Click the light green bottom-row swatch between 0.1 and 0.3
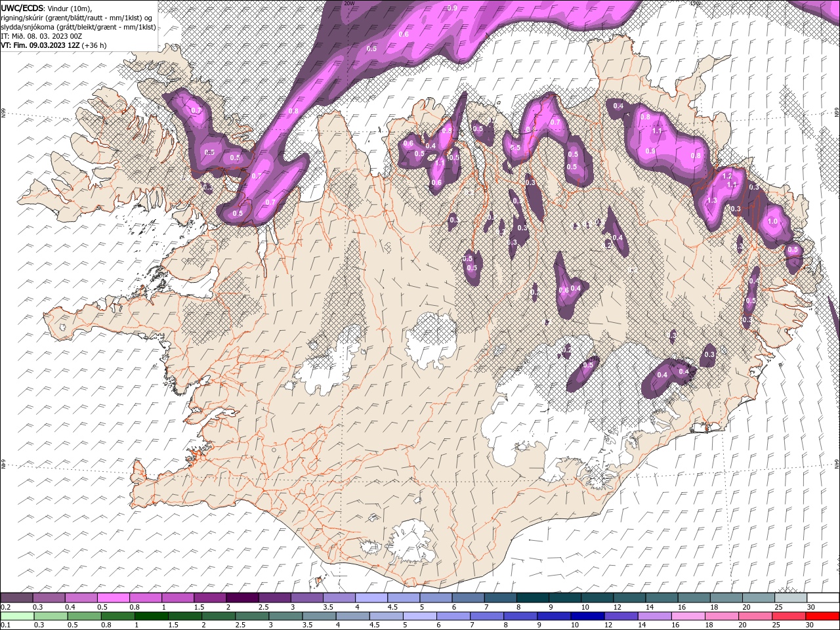The image size is (840, 630). (17, 616)
